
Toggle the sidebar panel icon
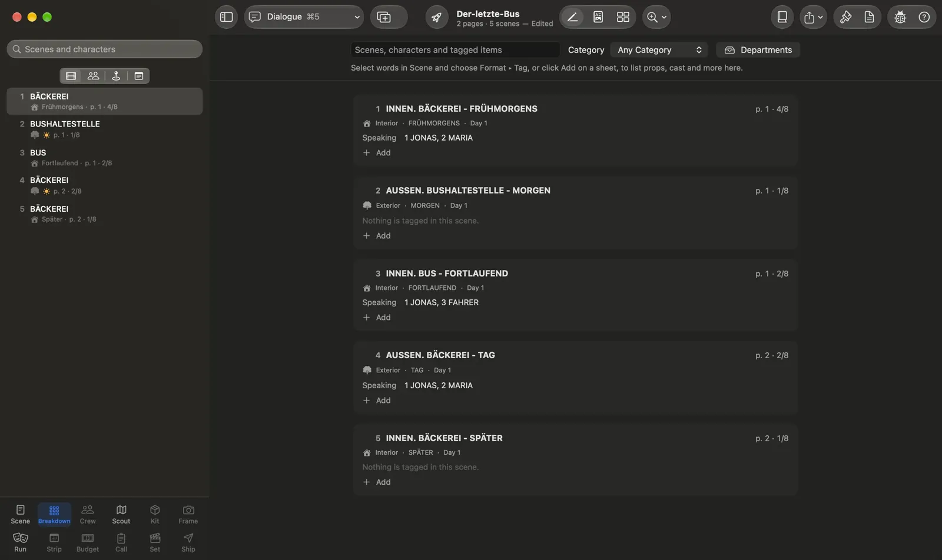coord(226,17)
